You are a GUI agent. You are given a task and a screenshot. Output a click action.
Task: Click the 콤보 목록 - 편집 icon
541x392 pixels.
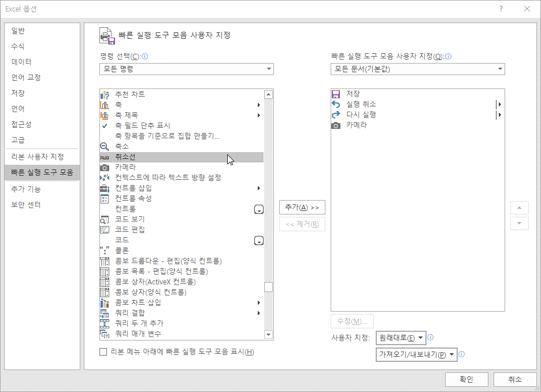tap(105, 272)
